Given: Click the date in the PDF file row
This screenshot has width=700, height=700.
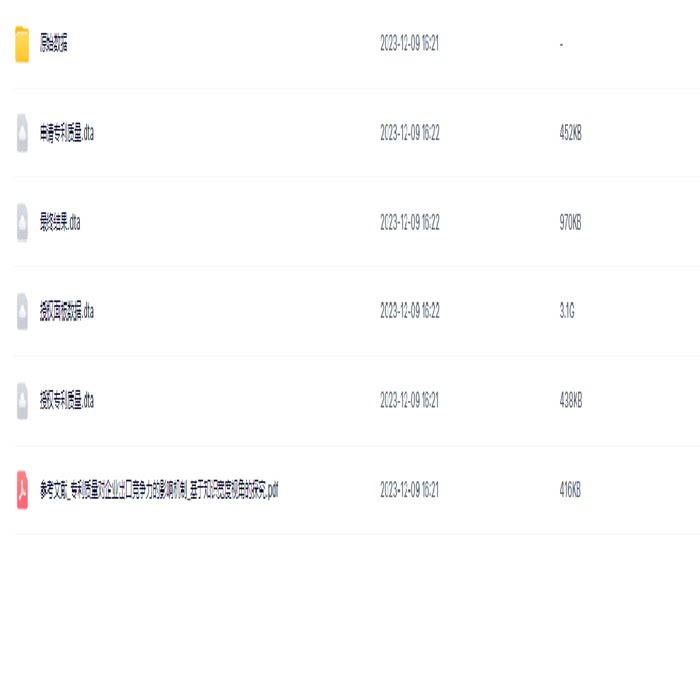Looking at the screenshot, I should click(x=409, y=490).
